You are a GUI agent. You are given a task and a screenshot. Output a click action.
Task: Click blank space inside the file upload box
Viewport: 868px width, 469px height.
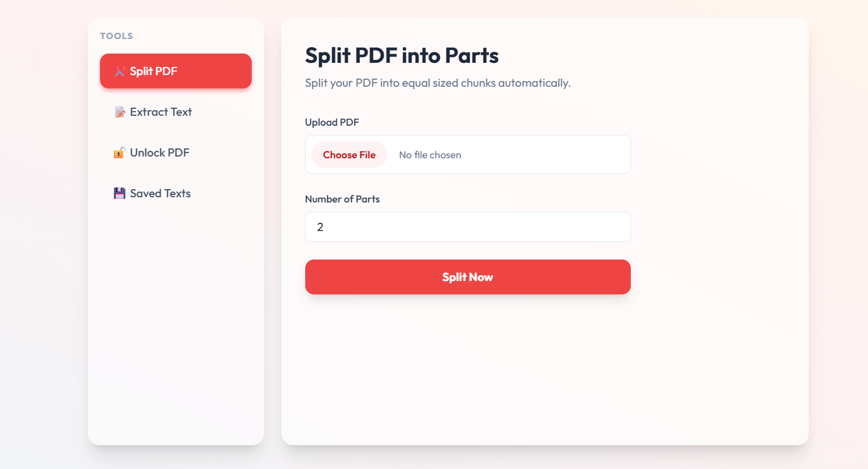coord(552,155)
